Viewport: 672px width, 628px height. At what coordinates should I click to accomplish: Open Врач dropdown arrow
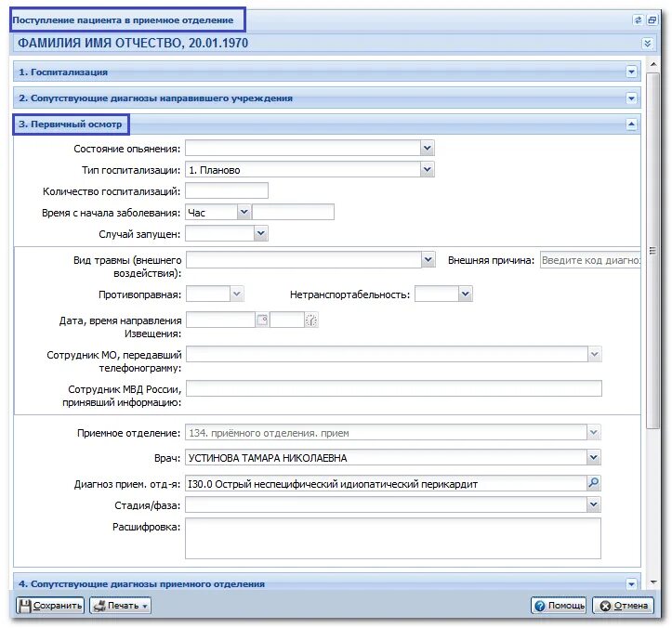click(594, 457)
